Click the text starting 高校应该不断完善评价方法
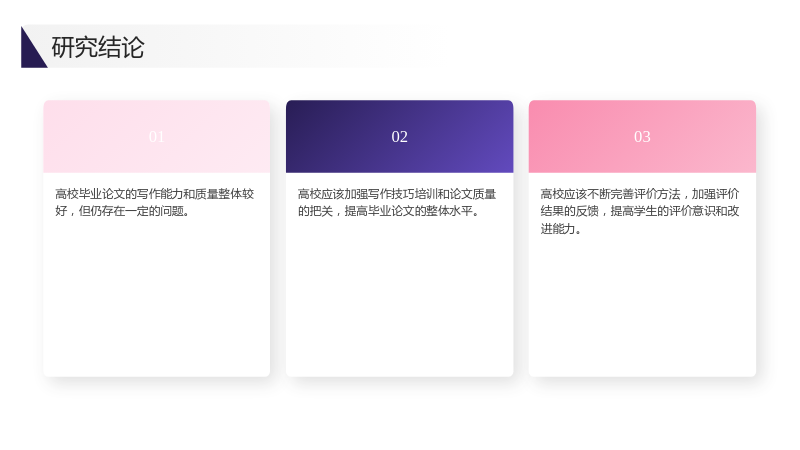The height and width of the screenshot is (450, 800). (640, 211)
